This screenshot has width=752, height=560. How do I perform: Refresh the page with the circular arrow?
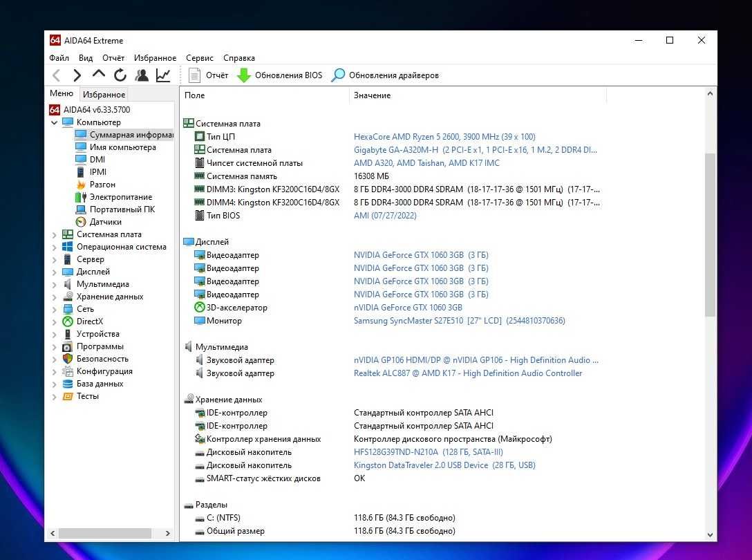[120, 75]
